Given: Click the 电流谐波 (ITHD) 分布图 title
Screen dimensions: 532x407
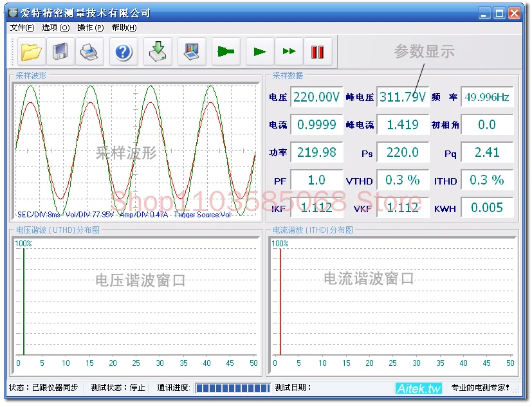Looking at the screenshot, I should click(x=313, y=230).
